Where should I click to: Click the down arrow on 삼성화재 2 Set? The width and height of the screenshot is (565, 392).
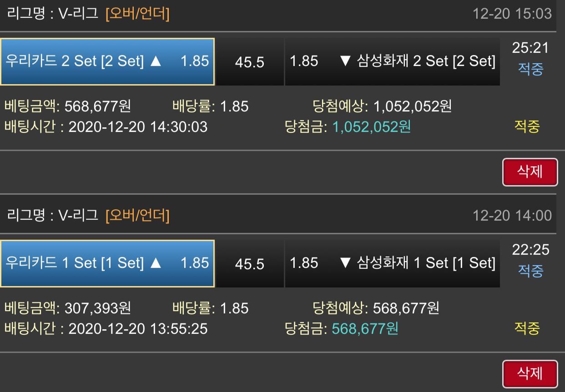click(x=344, y=61)
